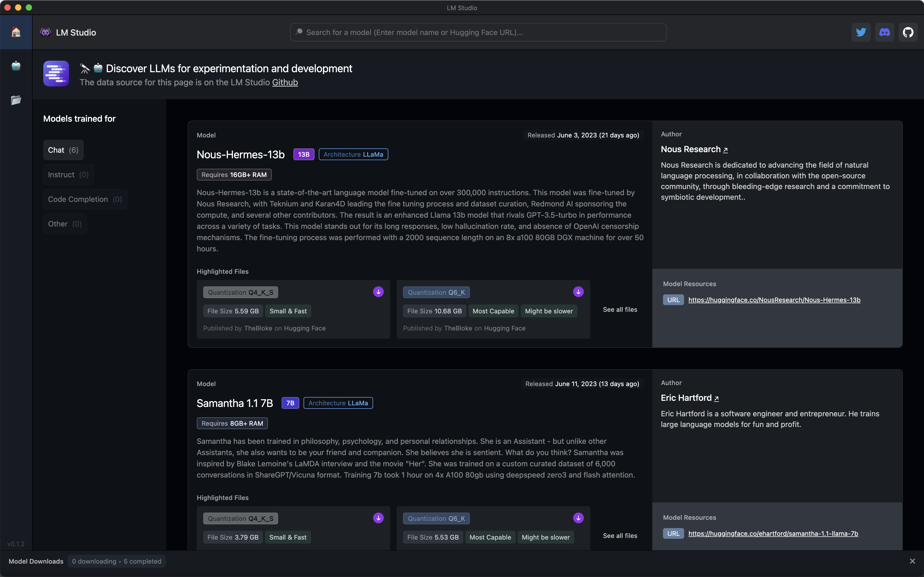Screen dimensions: 924x577
Task: Open the samantha-1.1-llama-7b Hugging Face URL
Action: [x=773, y=533]
